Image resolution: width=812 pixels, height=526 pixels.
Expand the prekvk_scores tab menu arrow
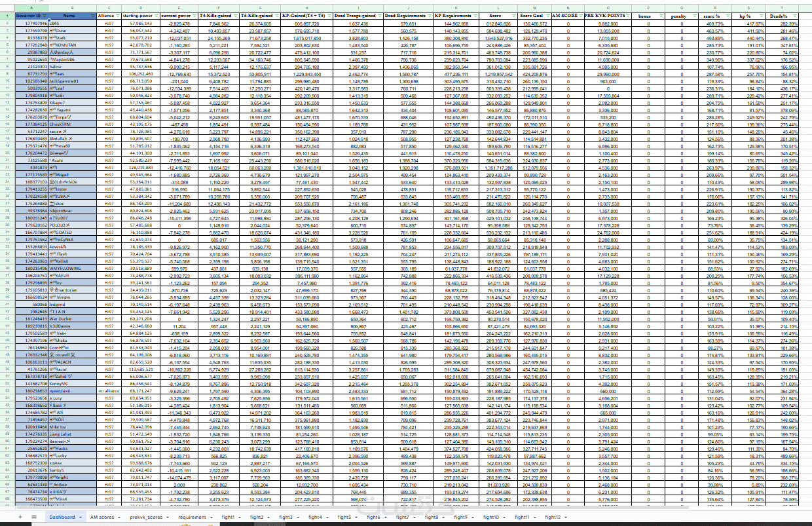[x=168, y=517]
